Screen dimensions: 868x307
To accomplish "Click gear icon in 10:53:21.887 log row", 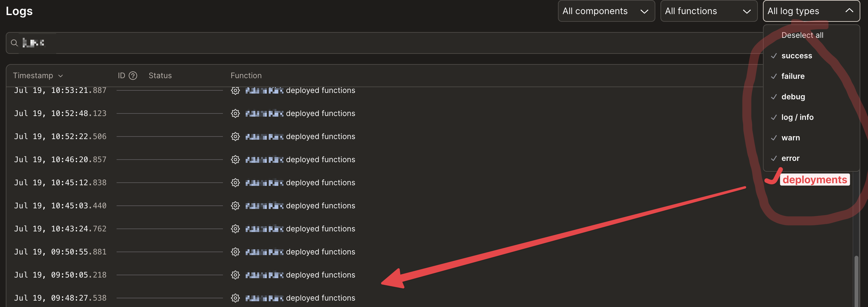I will click(235, 90).
